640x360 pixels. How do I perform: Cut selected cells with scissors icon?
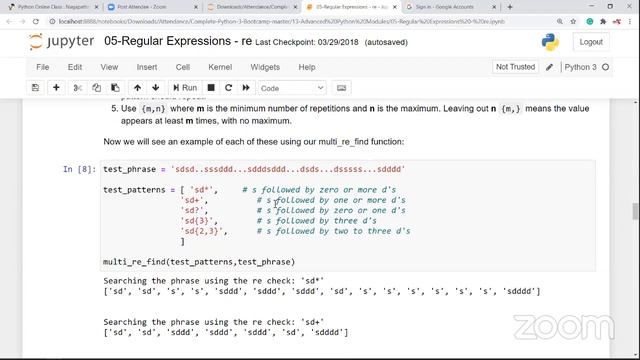78,88
